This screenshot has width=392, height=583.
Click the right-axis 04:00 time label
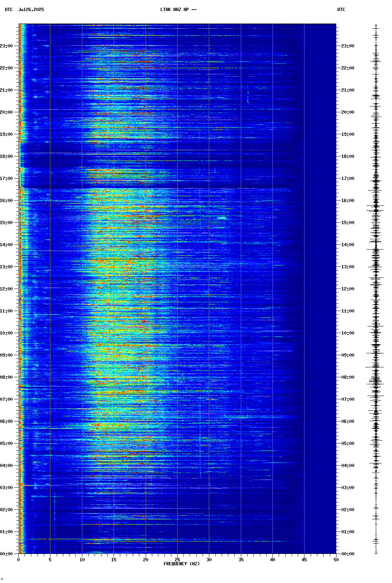point(348,466)
